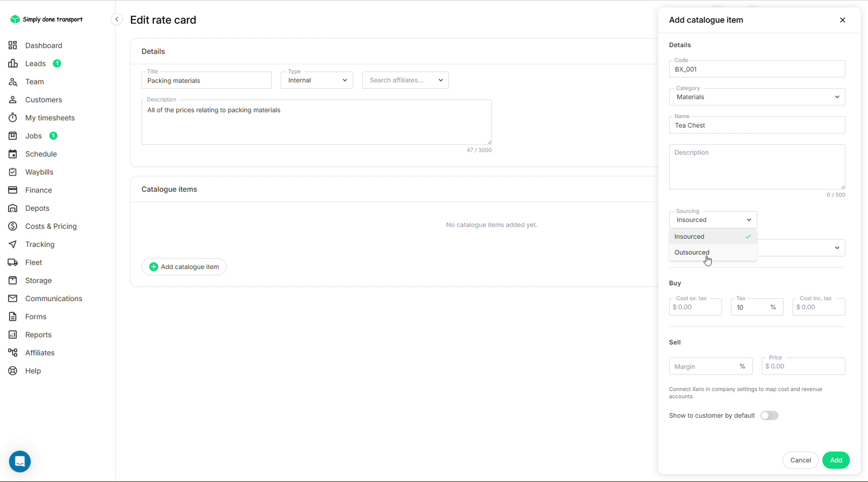The height and width of the screenshot is (482, 868).
Task: Click the Waybills checklist icon
Action: (x=13, y=172)
